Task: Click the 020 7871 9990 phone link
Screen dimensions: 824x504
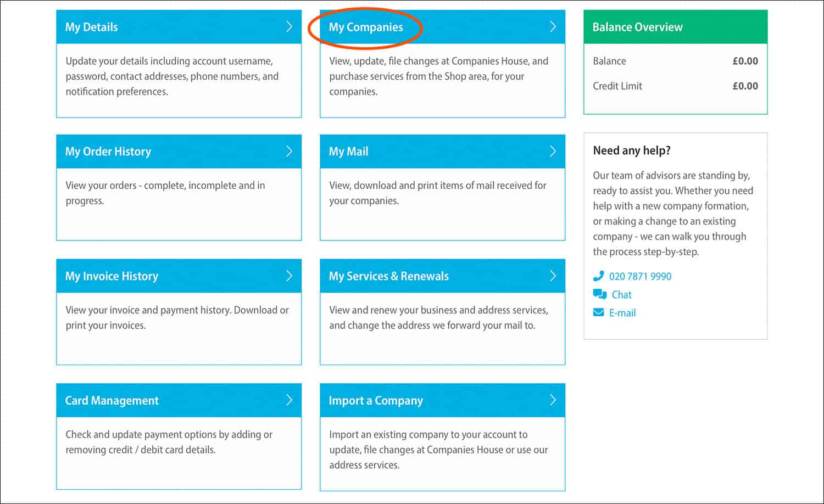Action: [x=640, y=276]
